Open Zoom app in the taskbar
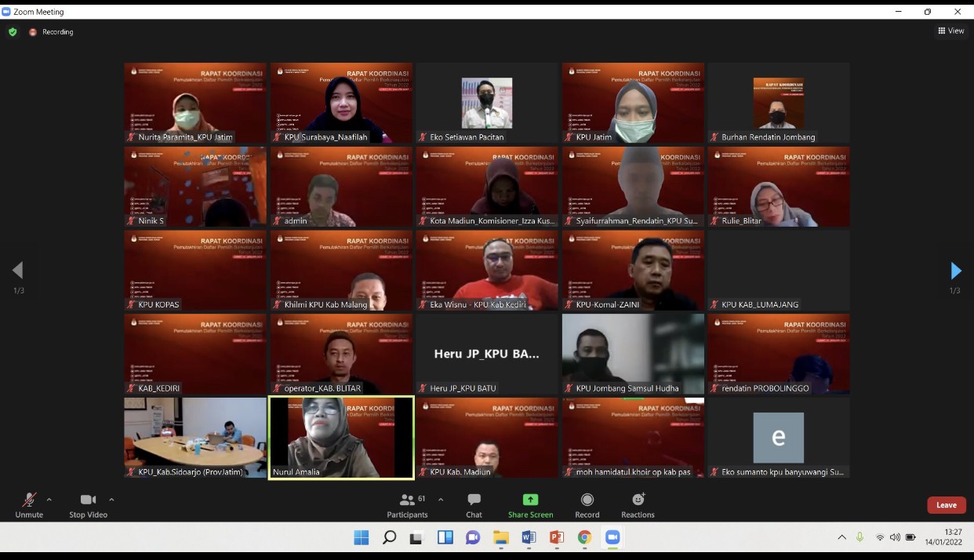Image resolution: width=974 pixels, height=560 pixels. [x=612, y=537]
